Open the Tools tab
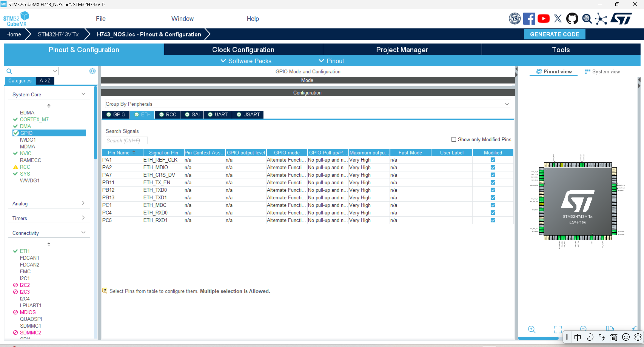Screen dimensions: 644x347 [561, 50]
